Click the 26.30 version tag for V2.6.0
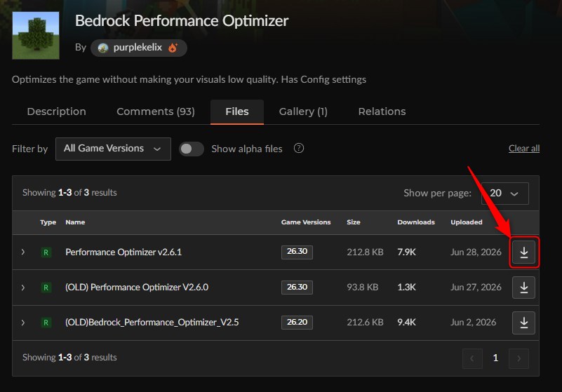This screenshot has width=562, height=392. point(297,288)
